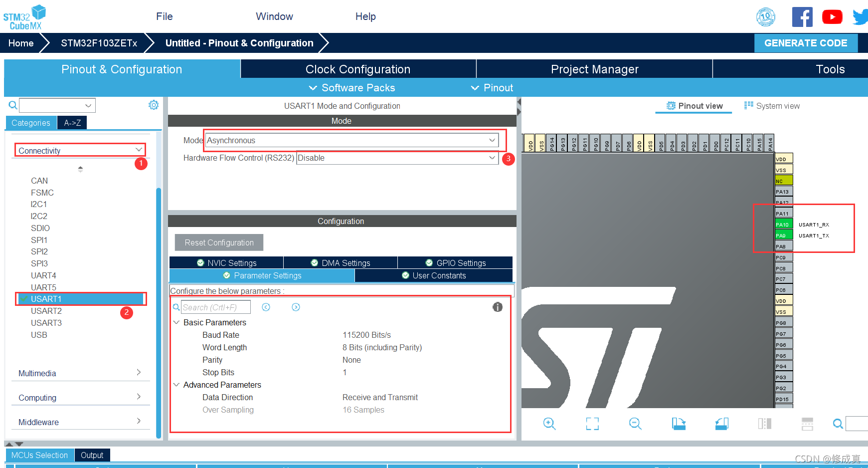
Task: Select UART4 in the Connectivity list
Action: pos(43,275)
